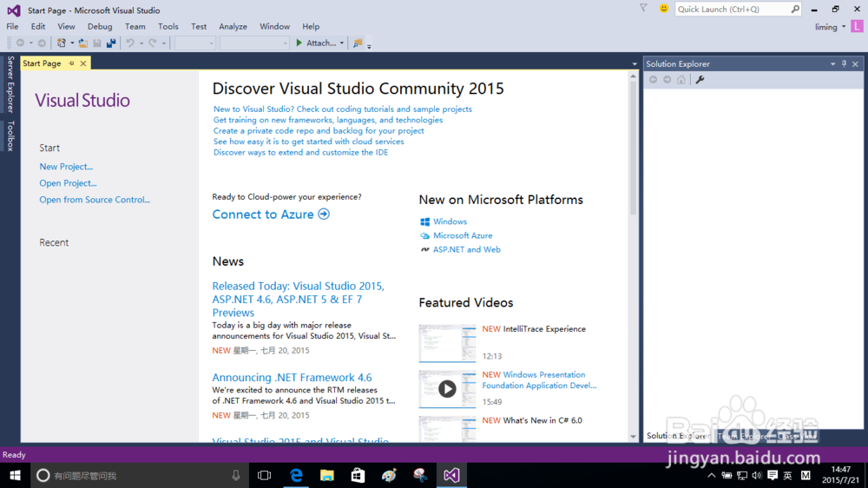
Task: Open the Debug menu
Action: (100, 27)
